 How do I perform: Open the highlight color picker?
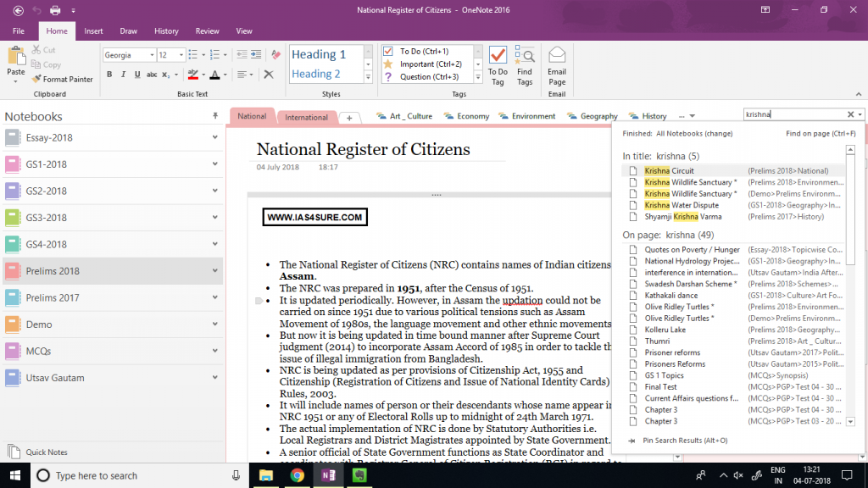pyautogui.click(x=202, y=75)
